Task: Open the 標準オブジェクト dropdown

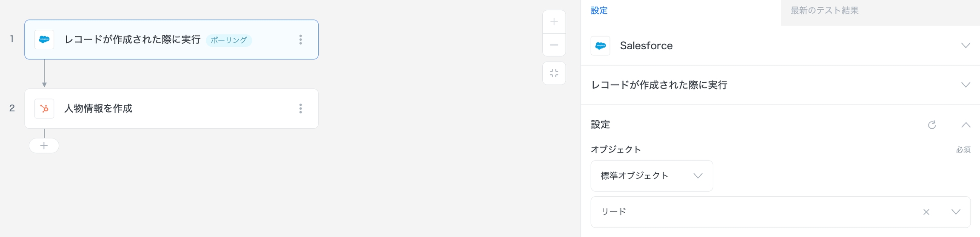Action: point(651,176)
